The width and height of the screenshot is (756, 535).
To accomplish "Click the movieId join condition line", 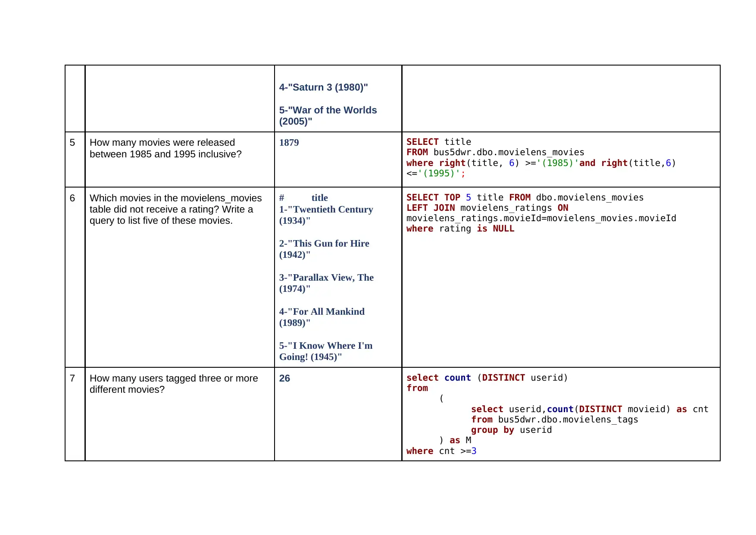I will tap(541, 218).
